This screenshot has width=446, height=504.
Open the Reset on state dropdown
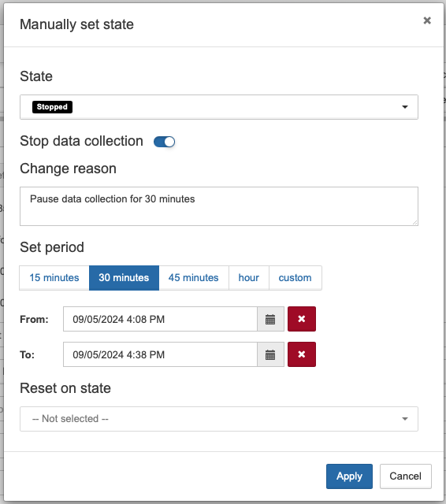pyautogui.click(x=219, y=419)
